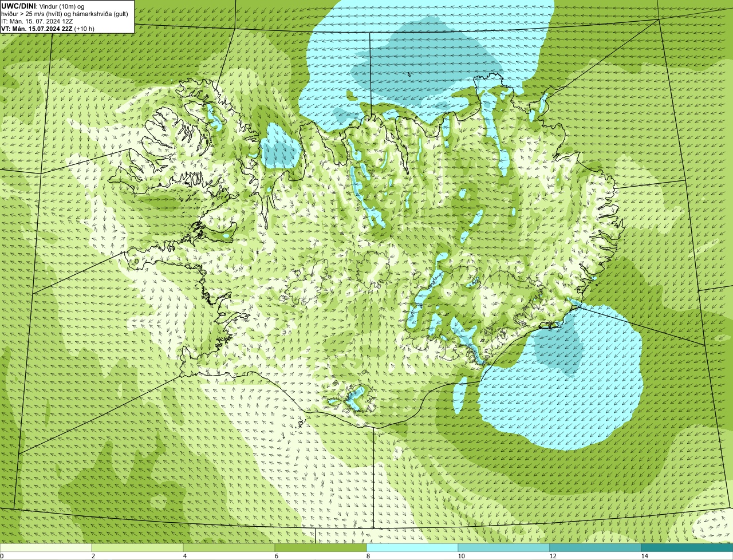Click the 0–2 m/s palest legend swatch
Screen dimensions: 733x560
[46, 548]
